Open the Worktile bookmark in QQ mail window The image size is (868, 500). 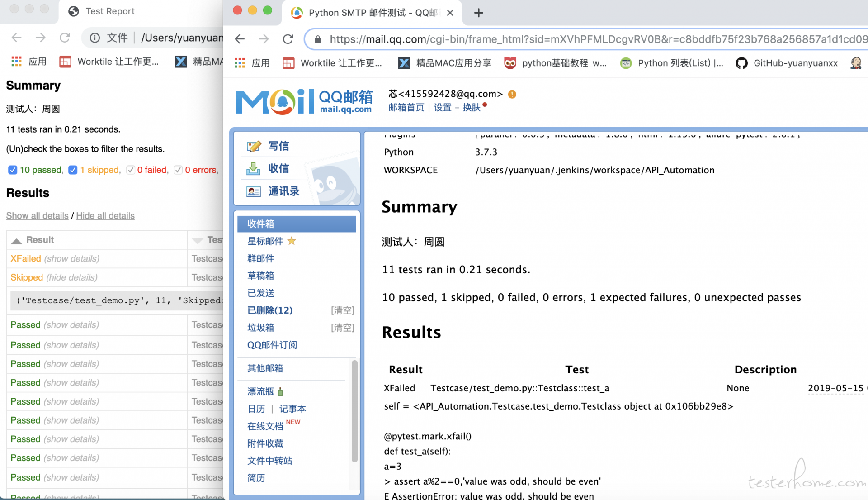coord(332,63)
